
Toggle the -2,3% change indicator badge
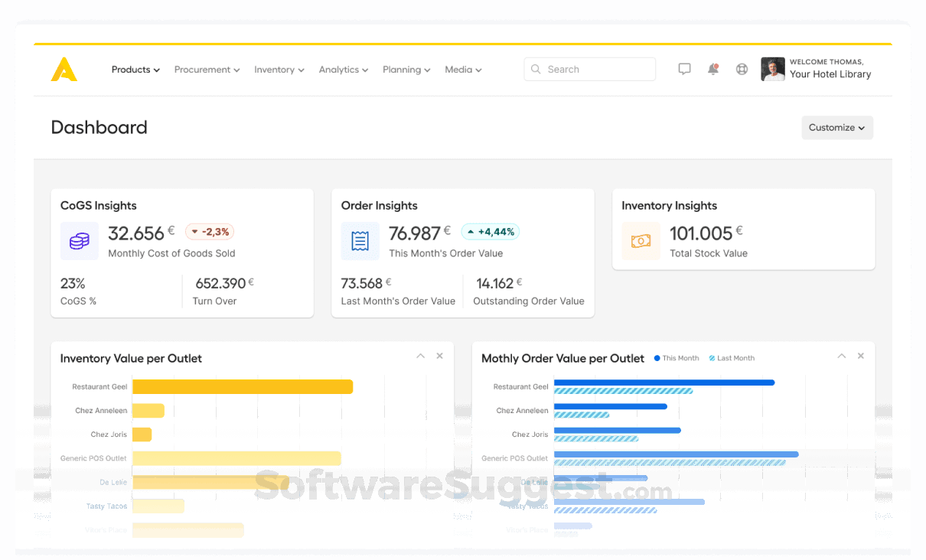(x=209, y=231)
